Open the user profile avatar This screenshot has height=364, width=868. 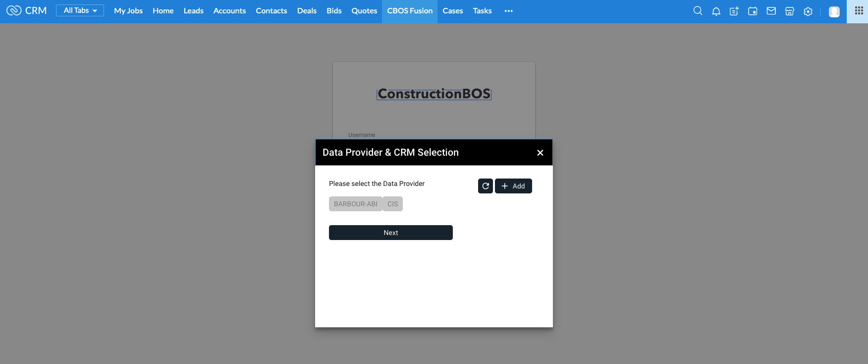(834, 11)
